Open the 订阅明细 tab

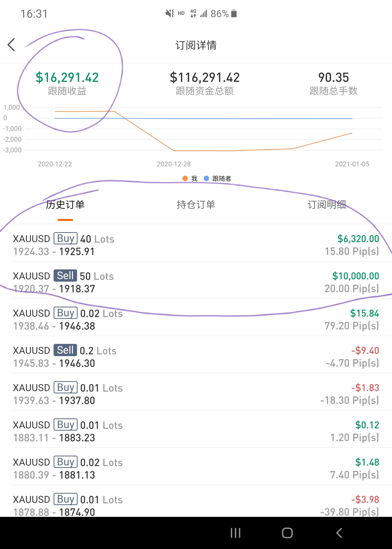327,205
